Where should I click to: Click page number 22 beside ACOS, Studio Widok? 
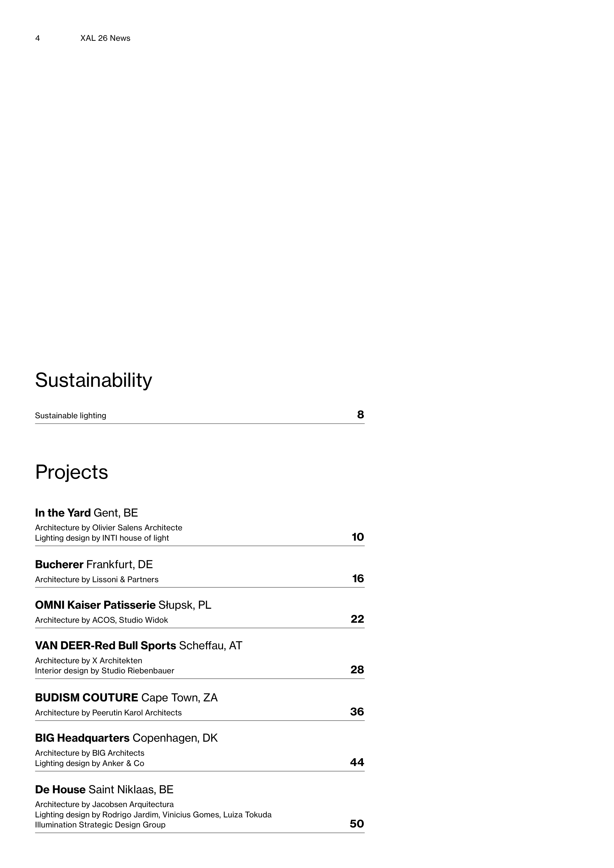click(x=357, y=619)
